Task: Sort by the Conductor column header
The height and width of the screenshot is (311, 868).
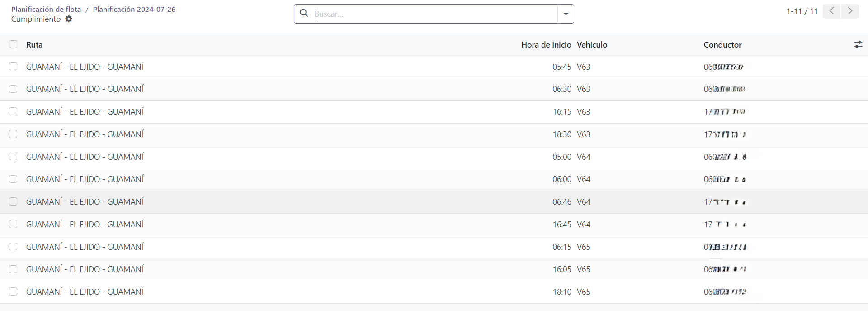Action: pos(722,44)
